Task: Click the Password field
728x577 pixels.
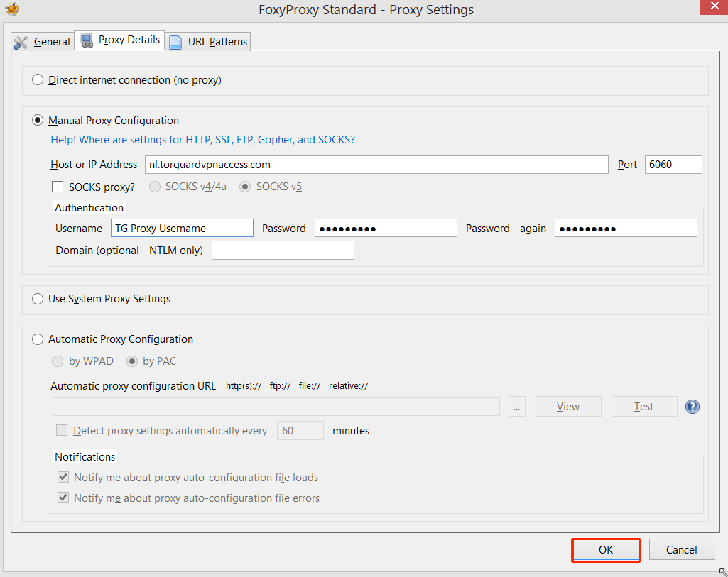Action: [386, 228]
